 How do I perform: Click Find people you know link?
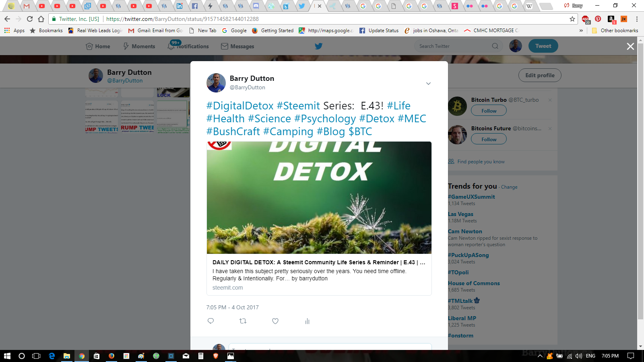pos(481,162)
